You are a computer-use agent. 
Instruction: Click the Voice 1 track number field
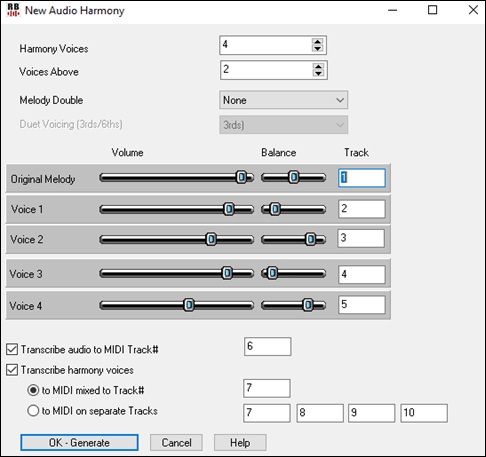pos(362,209)
